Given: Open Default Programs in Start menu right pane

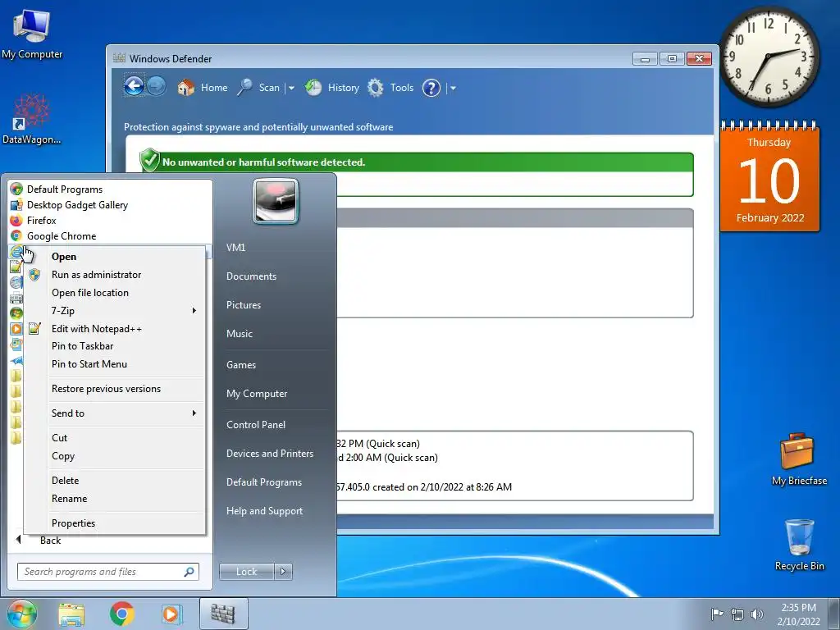Looking at the screenshot, I should 263,482.
